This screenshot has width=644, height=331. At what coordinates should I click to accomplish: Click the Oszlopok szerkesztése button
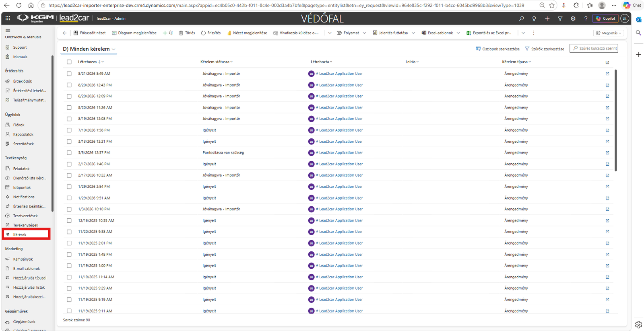tap(497, 49)
